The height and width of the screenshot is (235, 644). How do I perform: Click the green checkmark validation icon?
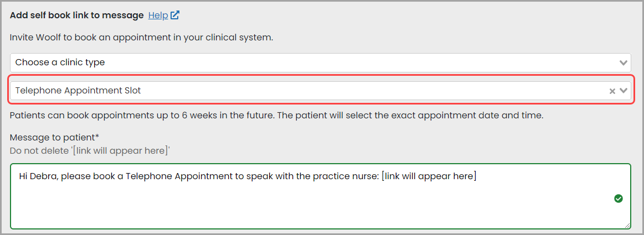tap(618, 199)
